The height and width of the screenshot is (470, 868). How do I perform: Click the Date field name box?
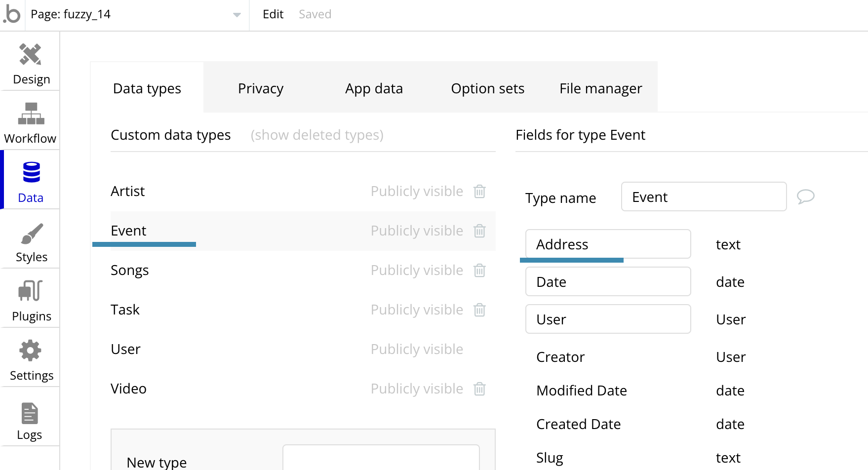tap(608, 282)
